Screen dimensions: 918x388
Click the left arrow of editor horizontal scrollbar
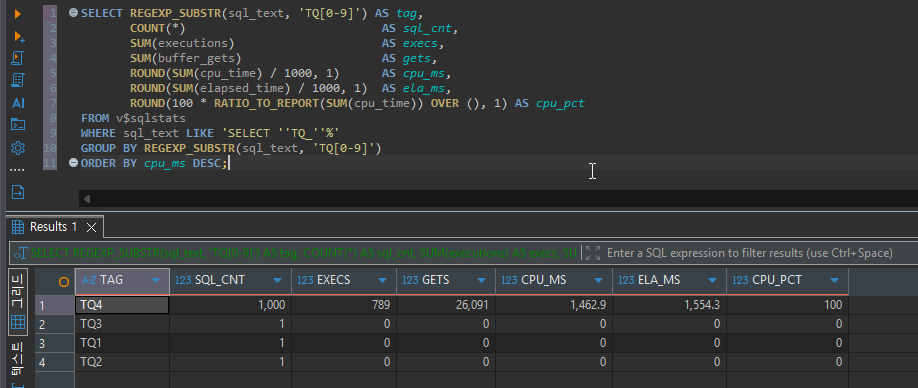coord(87,199)
